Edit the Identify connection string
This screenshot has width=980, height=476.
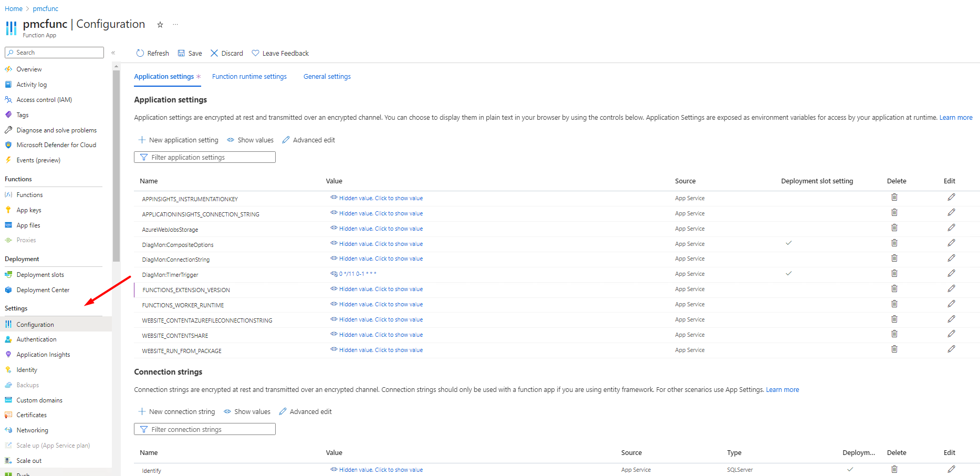pos(951,470)
